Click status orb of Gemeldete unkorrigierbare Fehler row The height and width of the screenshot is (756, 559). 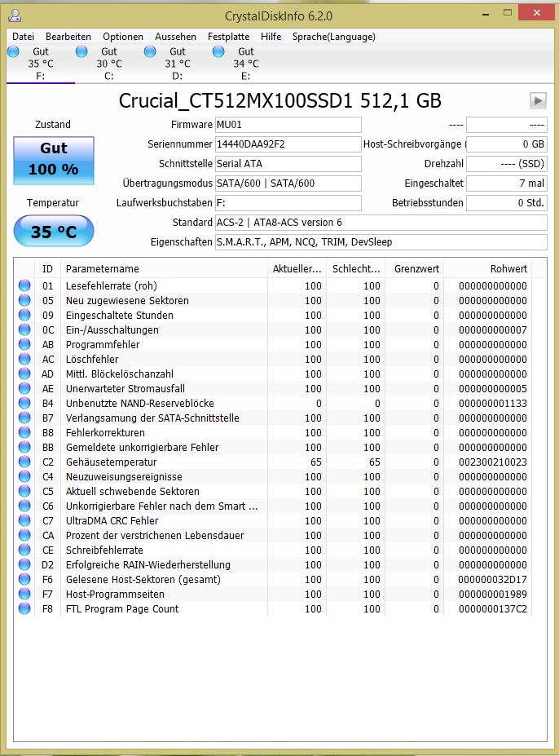point(24,448)
